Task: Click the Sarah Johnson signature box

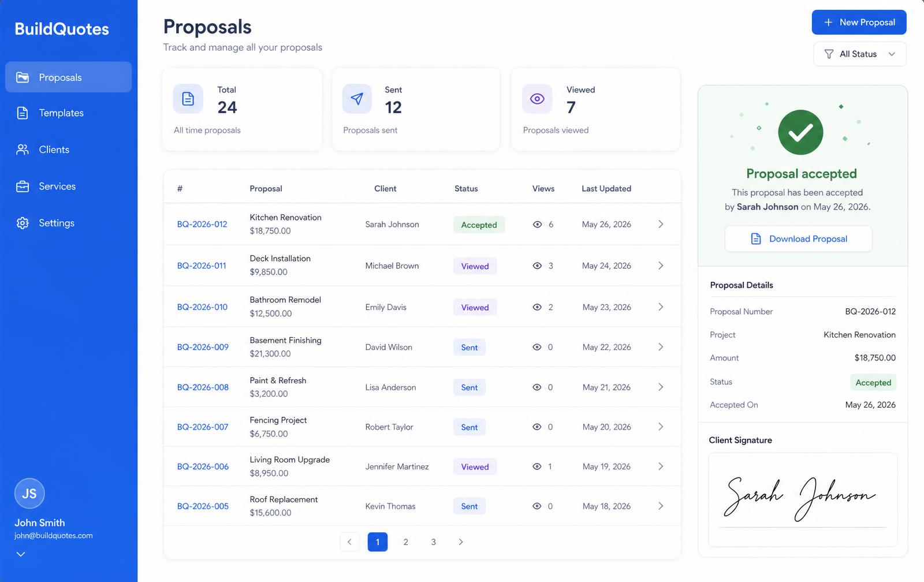Action: tap(803, 499)
